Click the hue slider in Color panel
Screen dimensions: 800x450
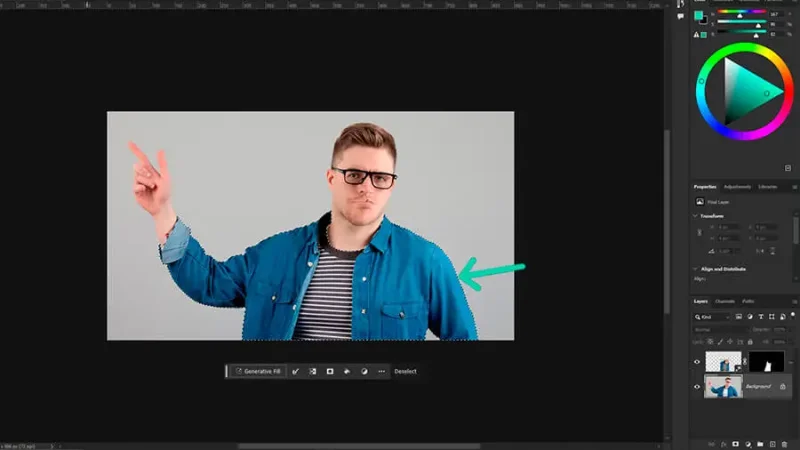pos(741,12)
